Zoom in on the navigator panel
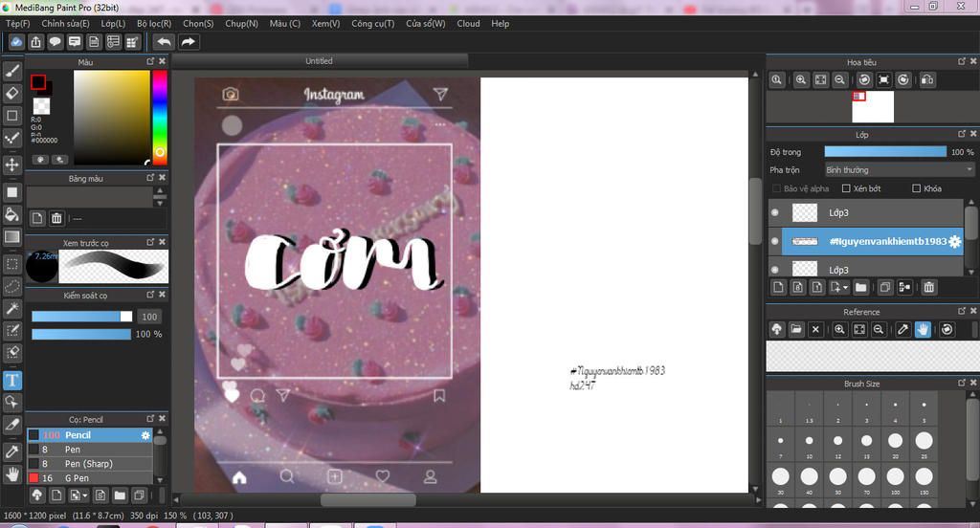Image resolution: width=980 pixels, height=528 pixels. 801,80
